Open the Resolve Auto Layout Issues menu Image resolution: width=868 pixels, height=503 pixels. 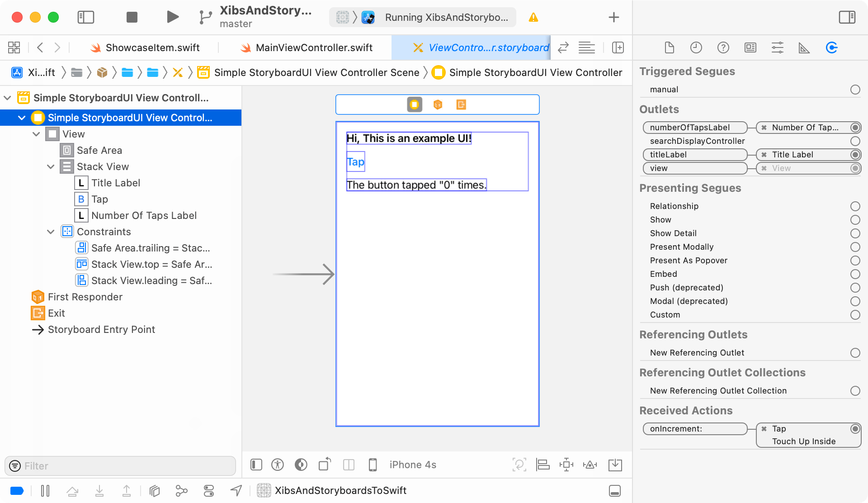point(590,465)
